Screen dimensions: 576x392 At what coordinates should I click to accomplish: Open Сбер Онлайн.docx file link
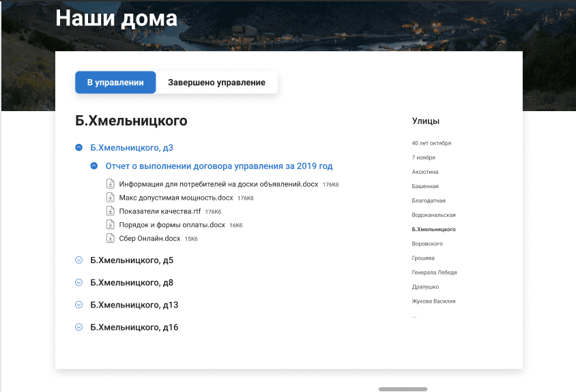coord(148,239)
